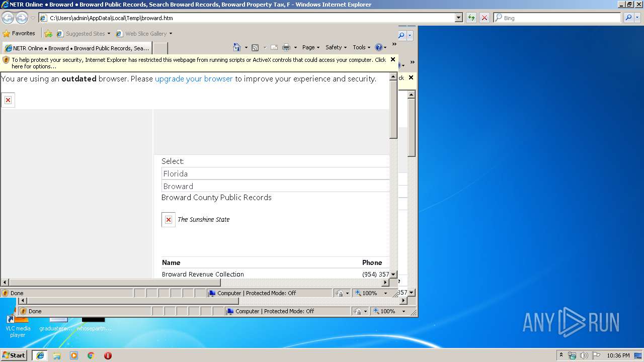Screen dimensions: 644x362
Task: Click the 'Name' column header
Action: (x=171, y=262)
